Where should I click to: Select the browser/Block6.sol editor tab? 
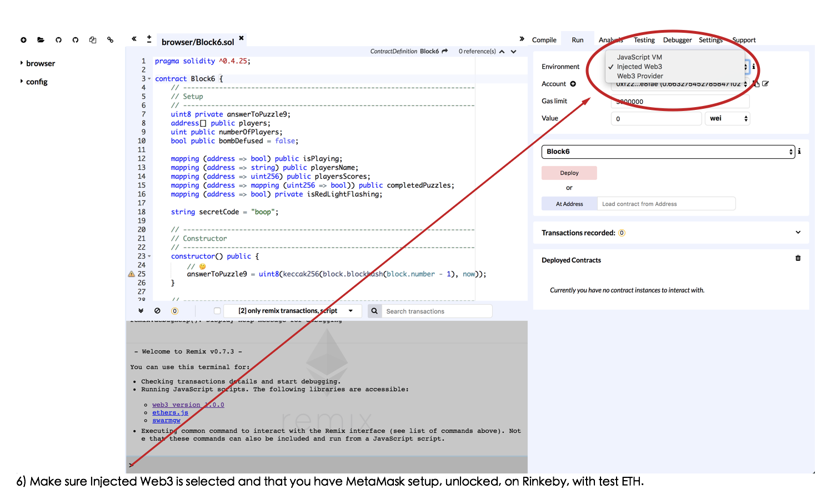point(198,42)
